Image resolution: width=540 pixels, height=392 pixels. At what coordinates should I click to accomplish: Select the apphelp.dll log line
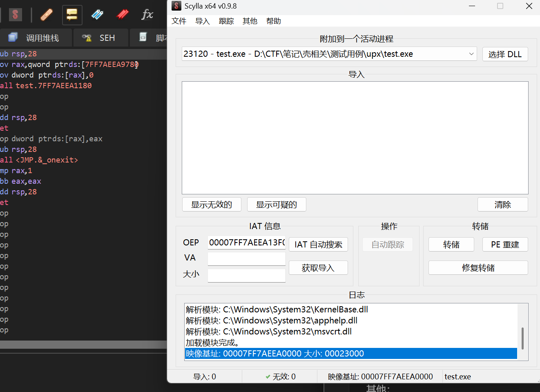coord(351,321)
